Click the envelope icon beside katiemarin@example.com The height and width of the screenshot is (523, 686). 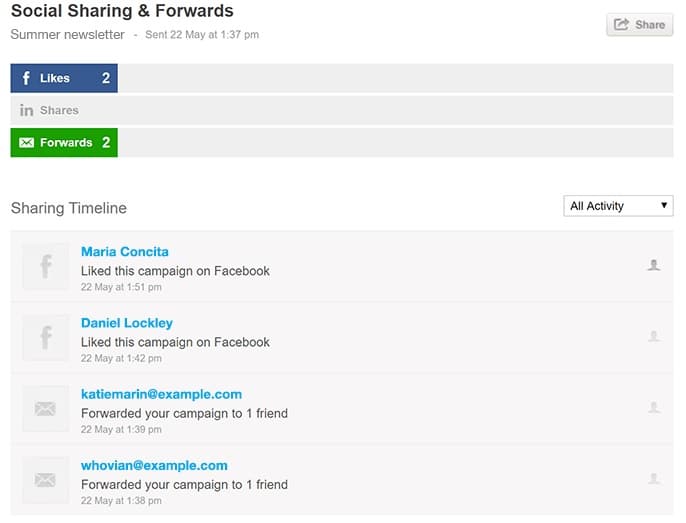(46, 408)
